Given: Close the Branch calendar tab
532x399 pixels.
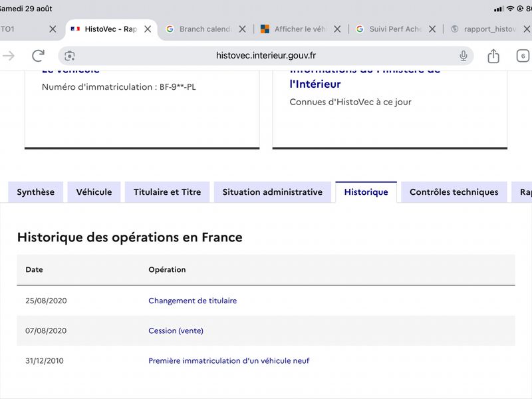Looking at the screenshot, I should point(242,29).
